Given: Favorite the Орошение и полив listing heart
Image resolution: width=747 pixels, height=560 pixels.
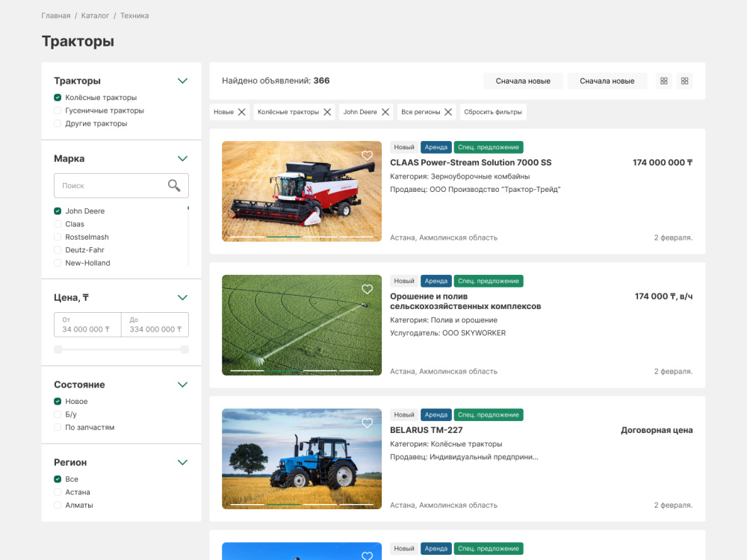Looking at the screenshot, I should pos(367,289).
